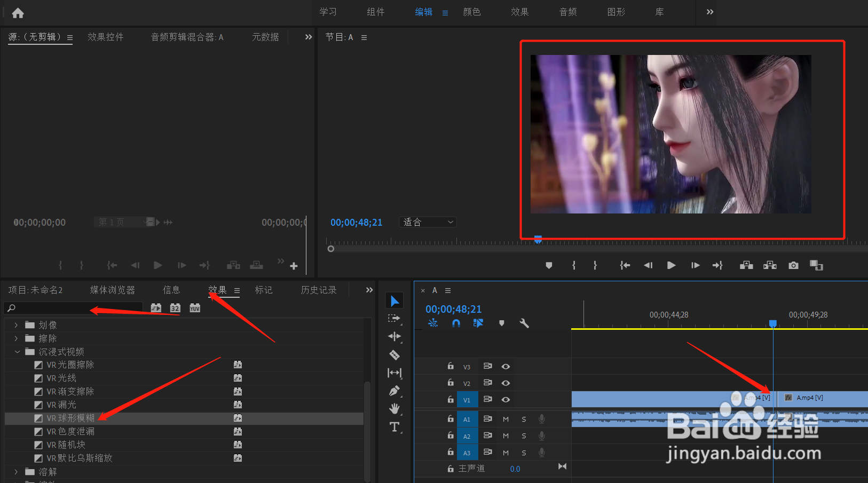Select the Track Select Forward tool
Image resolution: width=868 pixels, height=483 pixels.
click(394, 319)
